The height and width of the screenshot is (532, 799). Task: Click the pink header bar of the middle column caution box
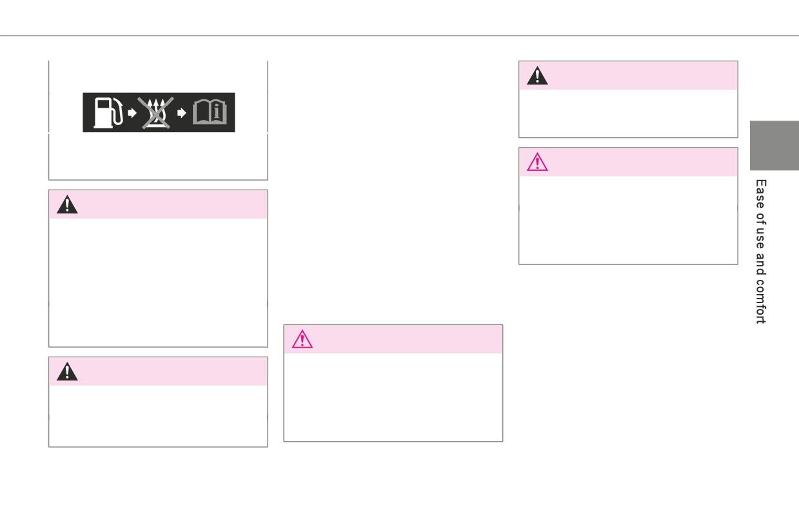pos(393,339)
